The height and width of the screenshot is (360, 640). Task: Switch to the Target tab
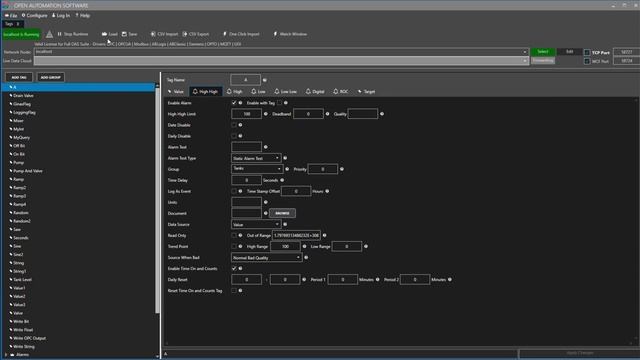pos(366,91)
